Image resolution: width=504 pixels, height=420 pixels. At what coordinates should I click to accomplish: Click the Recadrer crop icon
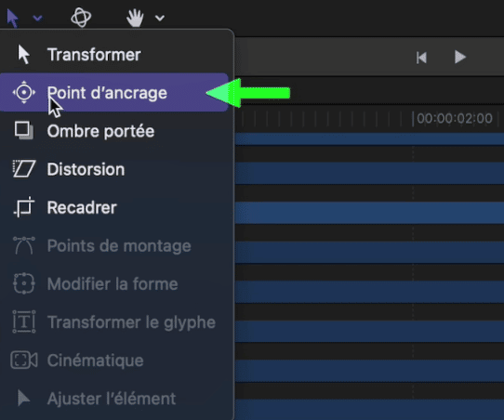[24, 207]
